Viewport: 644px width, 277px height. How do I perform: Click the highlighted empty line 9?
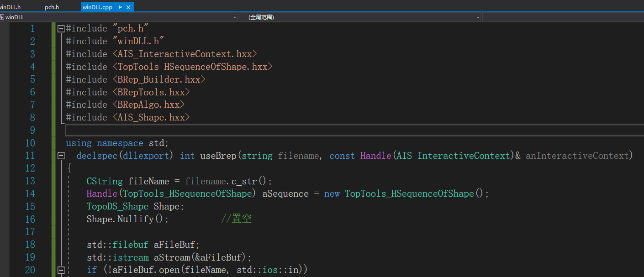(x=183, y=130)
